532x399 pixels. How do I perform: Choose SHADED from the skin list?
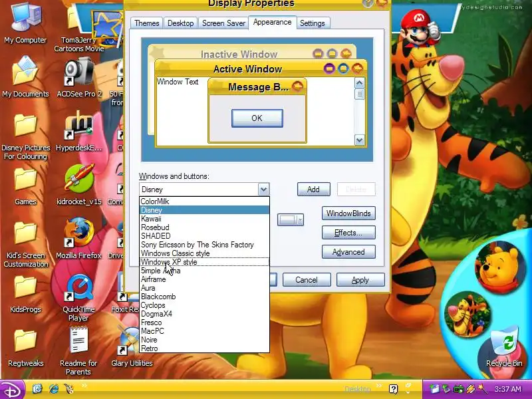pyautogui.click(x=204, y=236)
